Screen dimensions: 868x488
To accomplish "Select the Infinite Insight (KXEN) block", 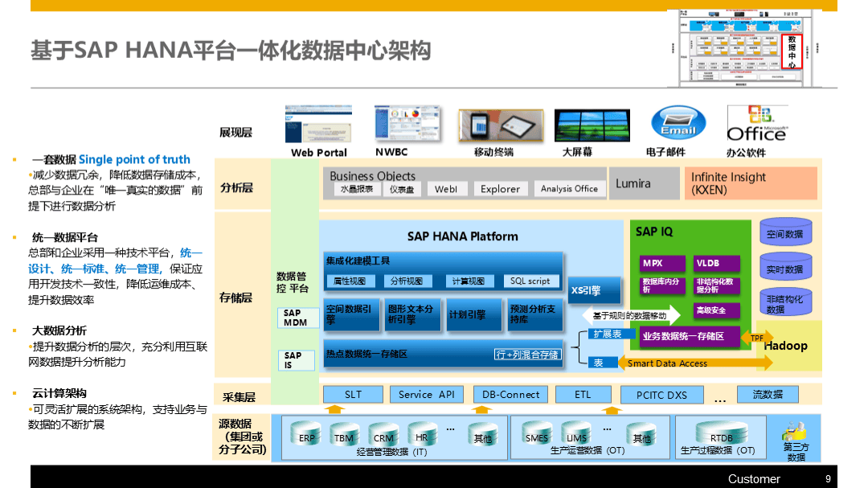I will pyautogui.click(x=751, y=183).
